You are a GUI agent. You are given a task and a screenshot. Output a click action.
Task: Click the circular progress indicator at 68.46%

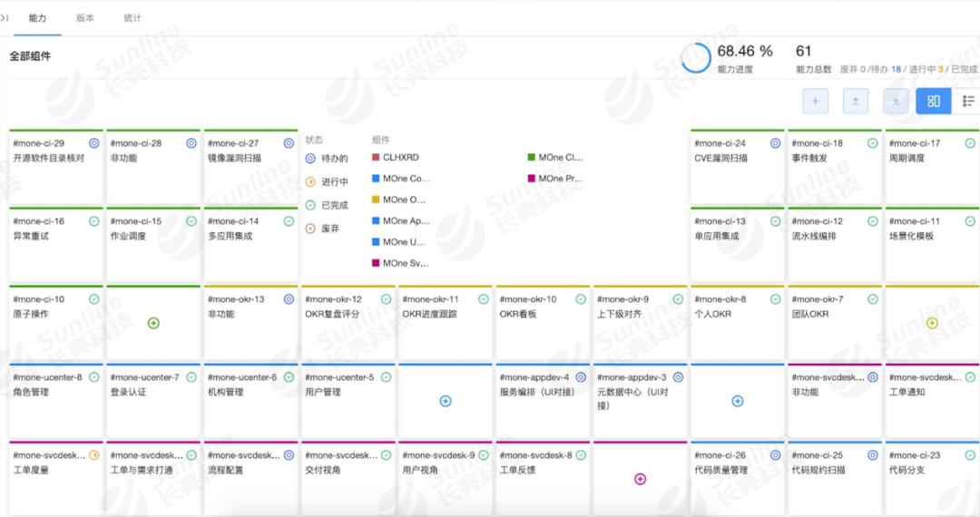696,58
